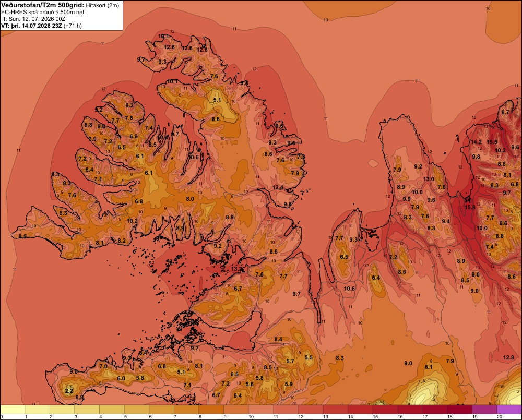This screenshot has width=522, height=420.
Task: Choose the dark red swatch between 17 and 18
Action: click(435, 410)
